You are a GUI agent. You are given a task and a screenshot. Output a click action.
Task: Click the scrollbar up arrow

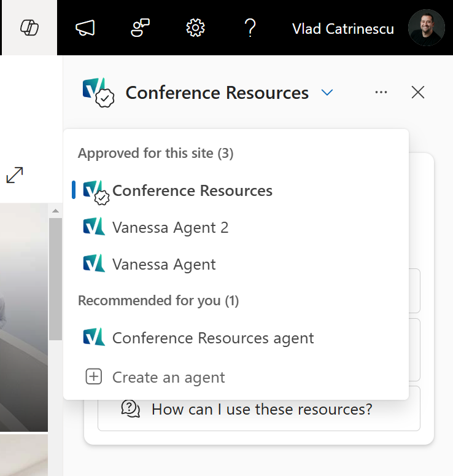click(x=55, y=211)
